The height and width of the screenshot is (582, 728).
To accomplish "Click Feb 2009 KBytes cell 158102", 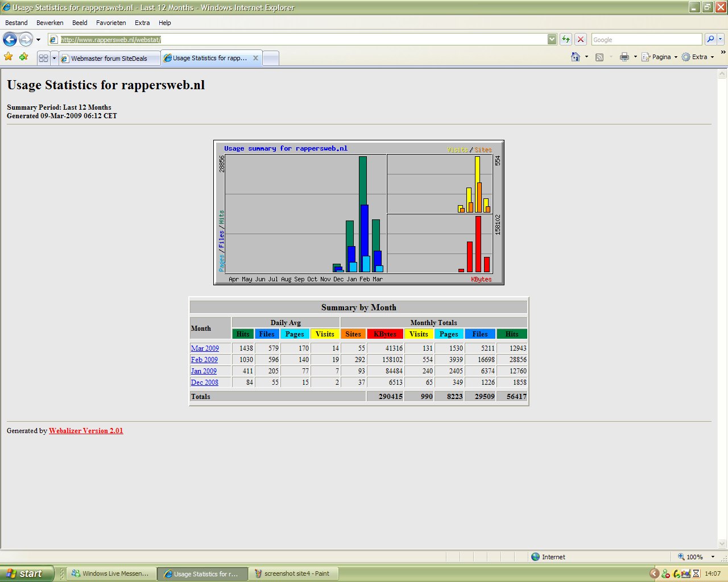I will [x=385, y=360].
